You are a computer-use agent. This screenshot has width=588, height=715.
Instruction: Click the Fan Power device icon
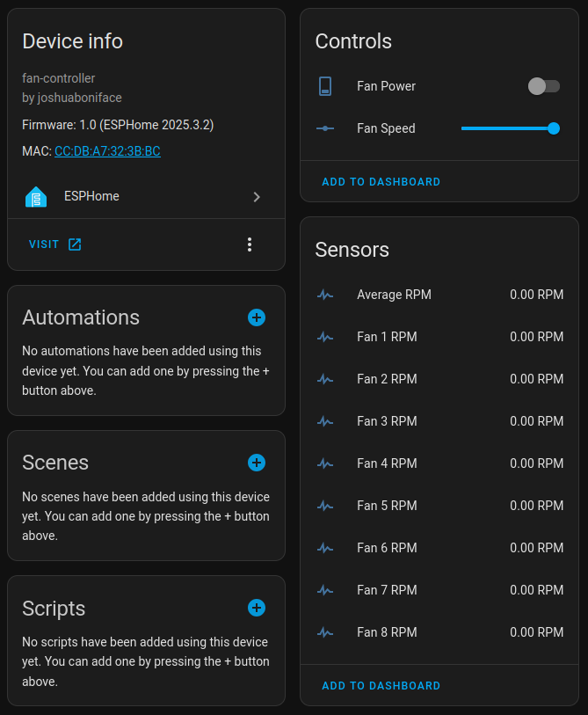[x=325, y=86]
